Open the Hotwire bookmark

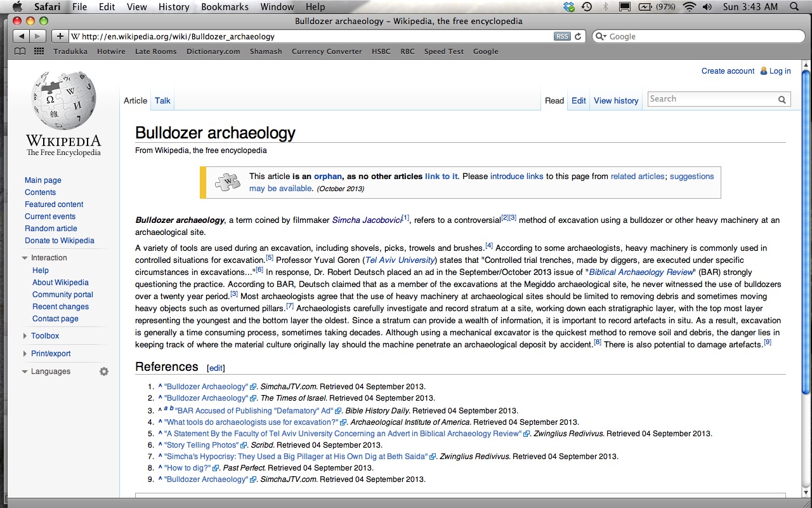click(111, 51)
